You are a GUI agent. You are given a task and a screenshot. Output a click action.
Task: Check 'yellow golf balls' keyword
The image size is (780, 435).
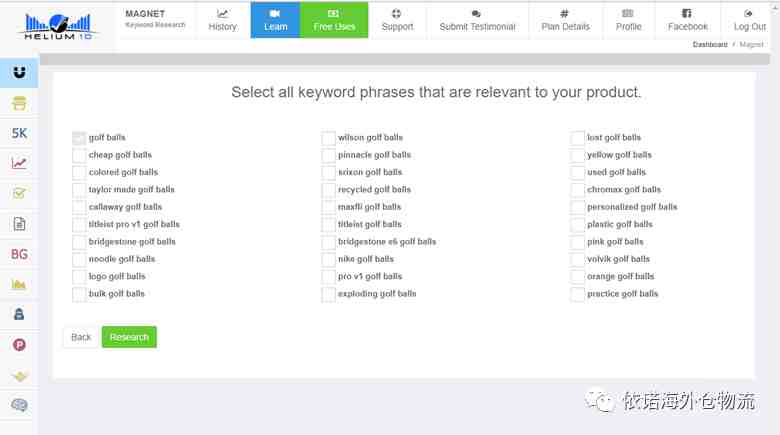coord(578,155)
